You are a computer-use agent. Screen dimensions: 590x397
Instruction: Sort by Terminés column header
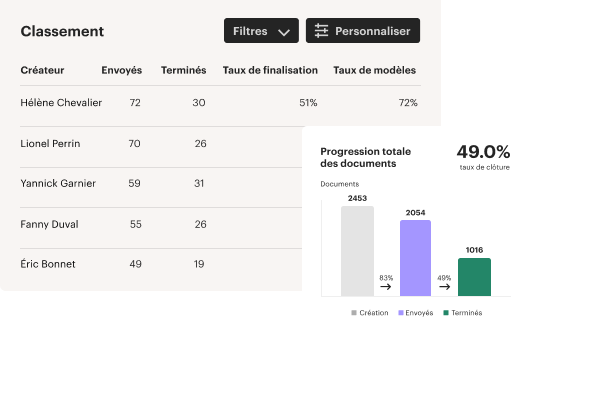(x=184, y=70)
